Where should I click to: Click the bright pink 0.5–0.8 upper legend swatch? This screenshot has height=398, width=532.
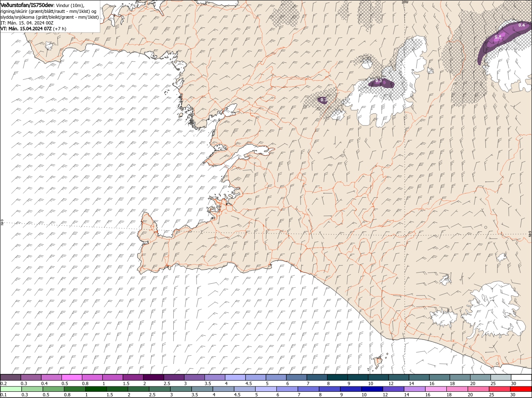tap(71, 377)
